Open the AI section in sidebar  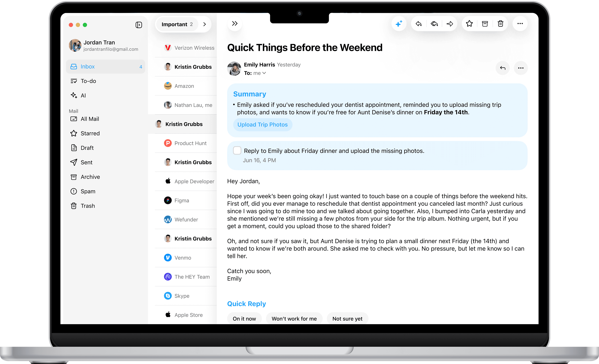tap(105, 95)
